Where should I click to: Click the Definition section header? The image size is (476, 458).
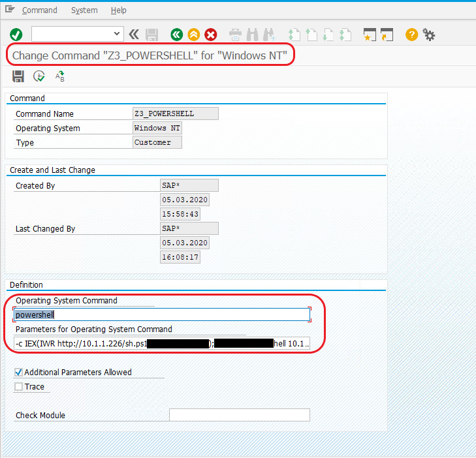point(26,285)
